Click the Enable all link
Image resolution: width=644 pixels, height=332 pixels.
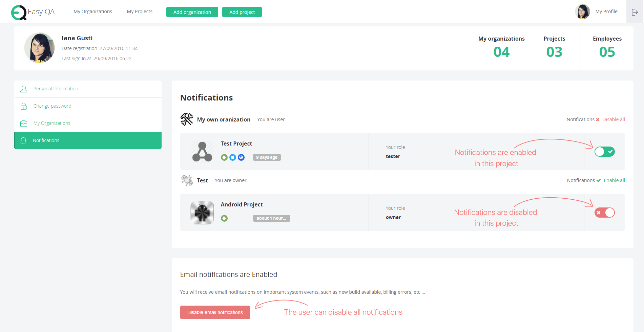pos(614,180)
